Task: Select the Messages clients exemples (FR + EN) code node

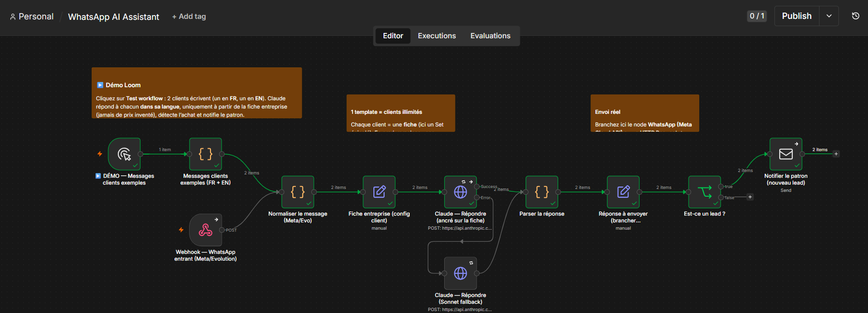Action: tap(206, 154)
